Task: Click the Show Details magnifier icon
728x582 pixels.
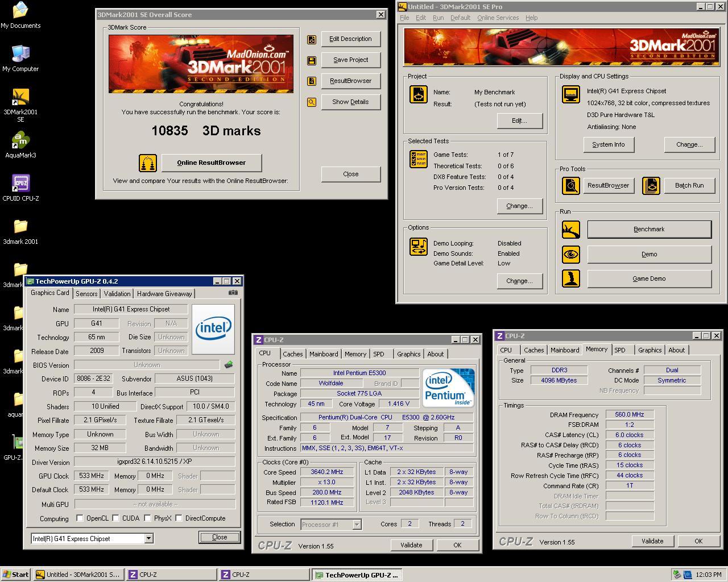Action: click(312, 102)
